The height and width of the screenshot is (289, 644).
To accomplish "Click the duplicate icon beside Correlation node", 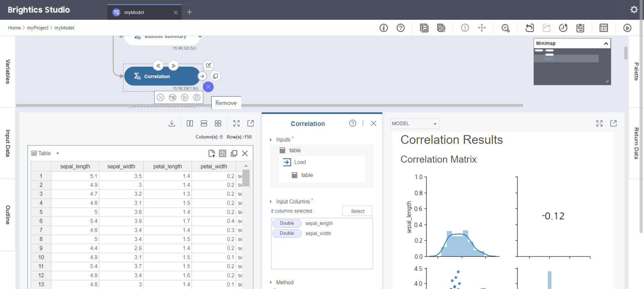I will coord(216,76).
